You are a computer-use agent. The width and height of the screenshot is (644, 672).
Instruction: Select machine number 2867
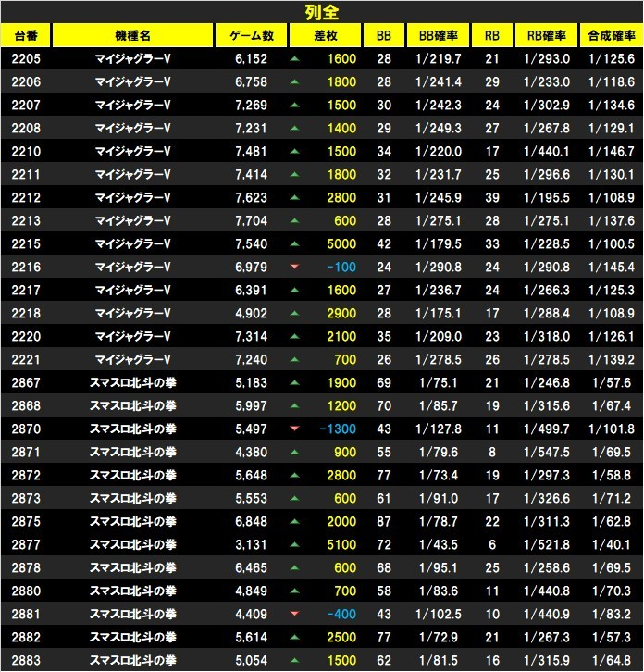pos(26,382)
